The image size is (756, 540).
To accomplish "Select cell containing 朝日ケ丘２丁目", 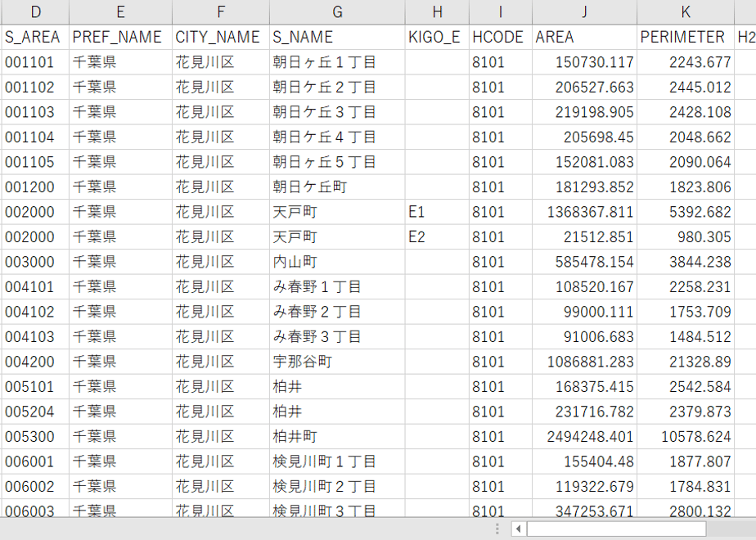I will coord(337,88).
